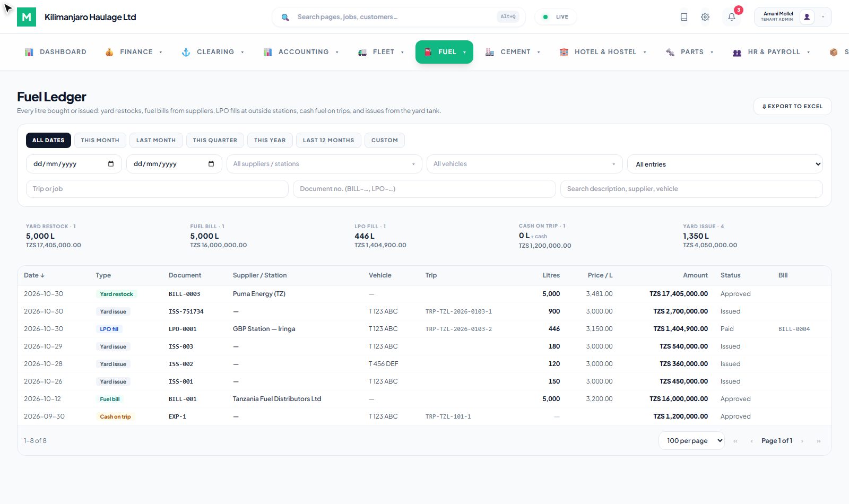The image size is (849, 504).
Task: Click the user avatar icon
Action: (807, 17)
